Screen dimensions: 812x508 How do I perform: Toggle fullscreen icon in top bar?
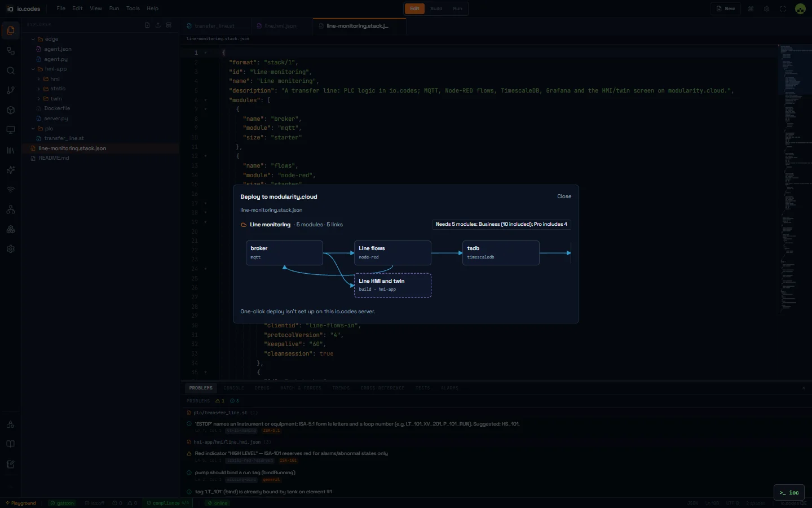783,8
